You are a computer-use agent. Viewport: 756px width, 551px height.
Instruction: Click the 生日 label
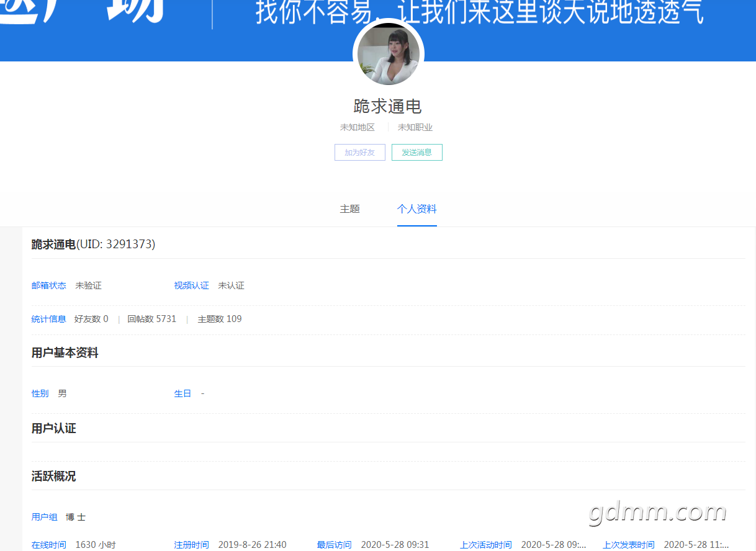click(x=183, y=393)
